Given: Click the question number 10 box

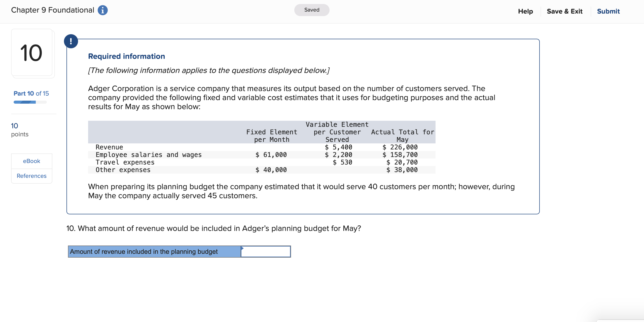Looking at the screenshot, I should pos(32,53).
